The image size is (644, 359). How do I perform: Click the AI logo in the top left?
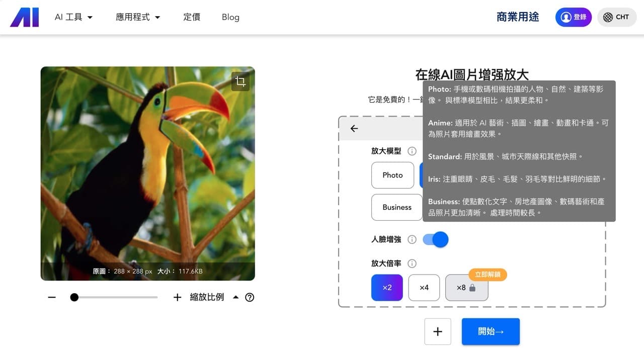[x=24, y=17]
